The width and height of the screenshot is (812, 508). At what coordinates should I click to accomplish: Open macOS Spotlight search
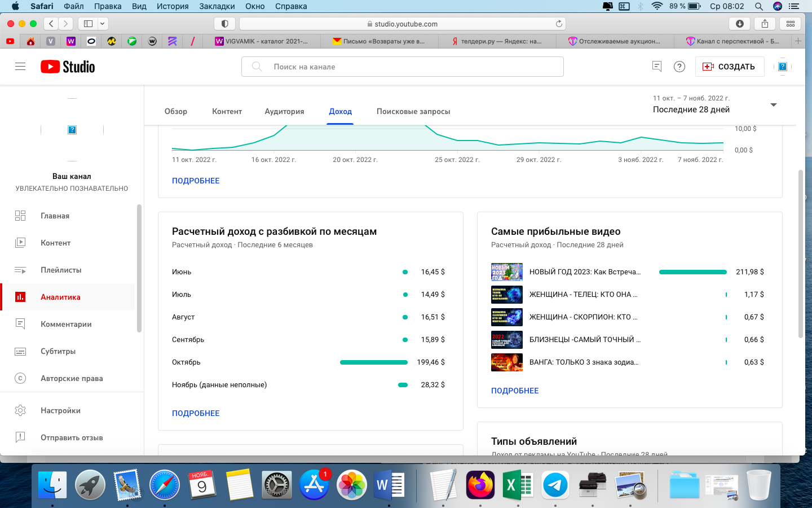759,6
